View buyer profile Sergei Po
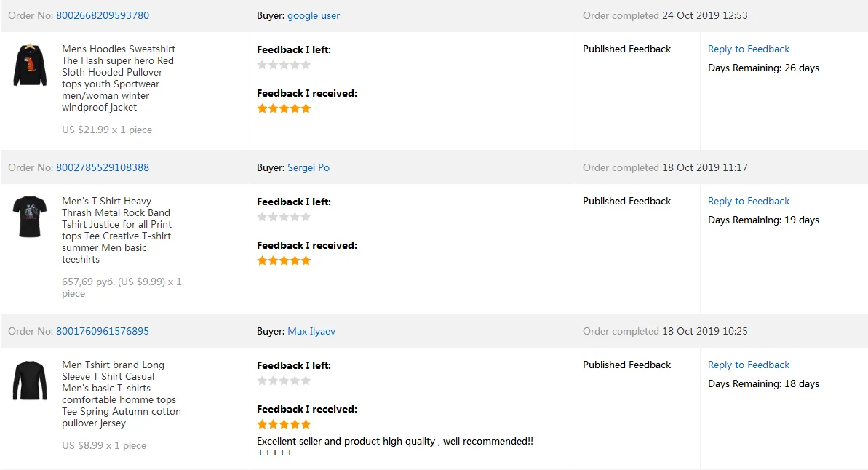Image resolution: width=868 pixels, height=470 pixels. (308, 167)
